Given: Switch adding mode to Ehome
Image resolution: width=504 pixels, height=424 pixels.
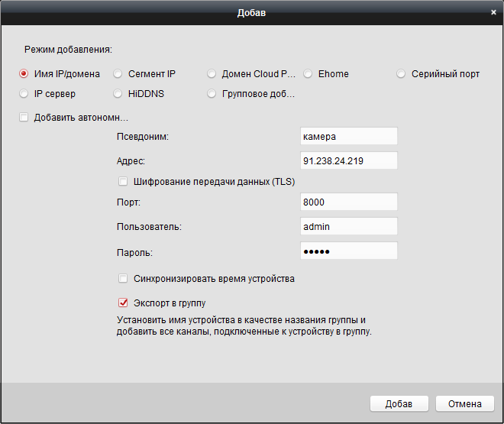Looking at the screenshot, I should 308,74.
